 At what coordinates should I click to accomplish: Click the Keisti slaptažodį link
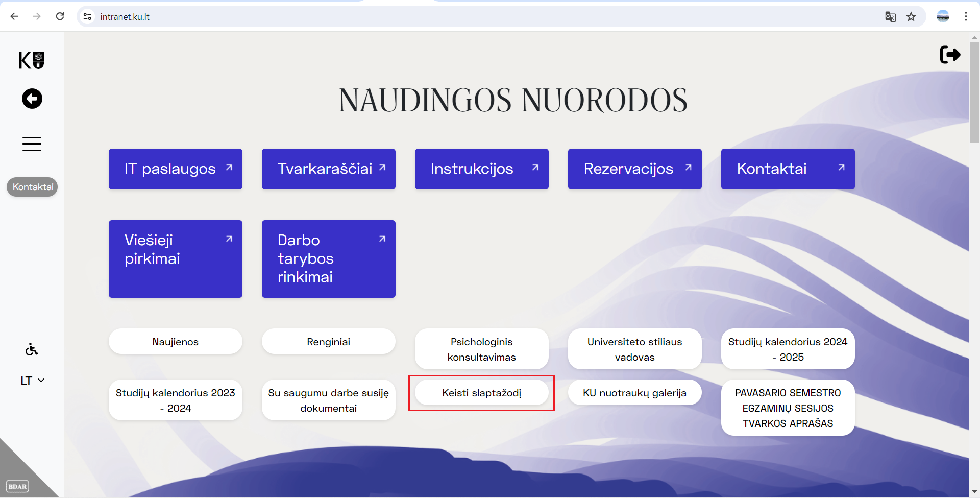pos(481,393)
